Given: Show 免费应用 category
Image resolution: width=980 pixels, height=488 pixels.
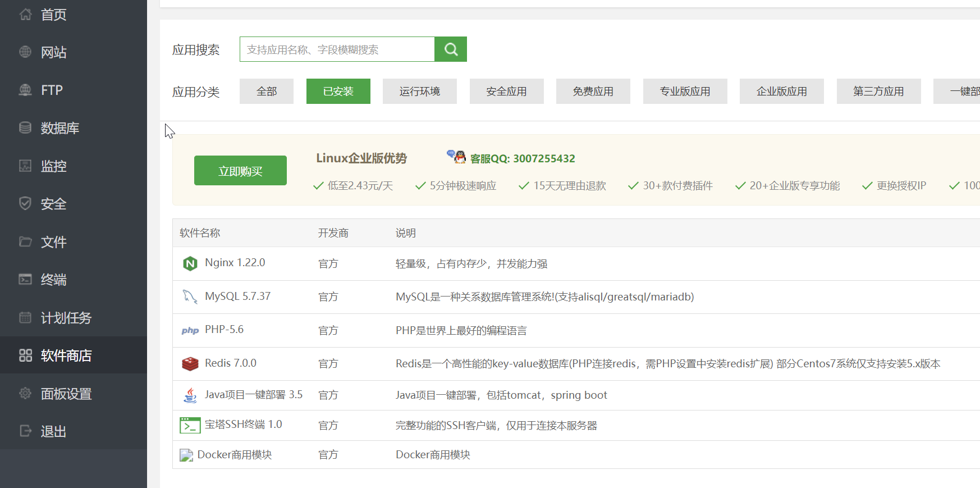Looking at the screenshot, I should [x=593, y=91].
